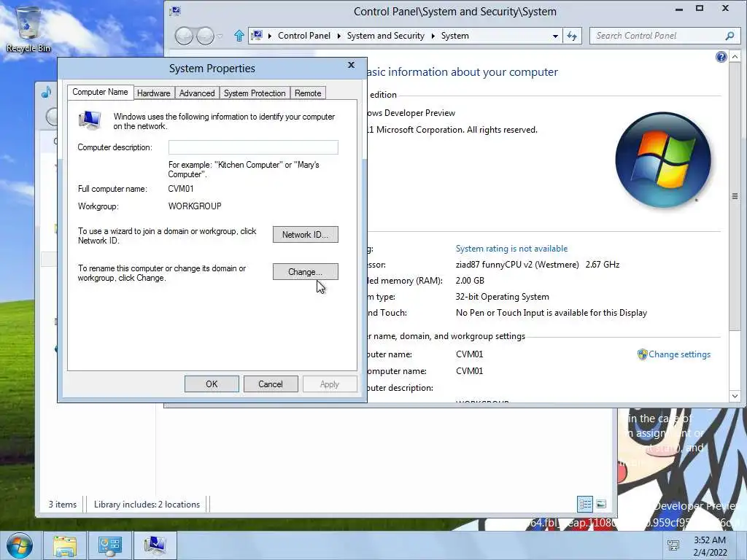Click System rating is not available link
The height and width of the screenshot is (560, 747).
511,249
